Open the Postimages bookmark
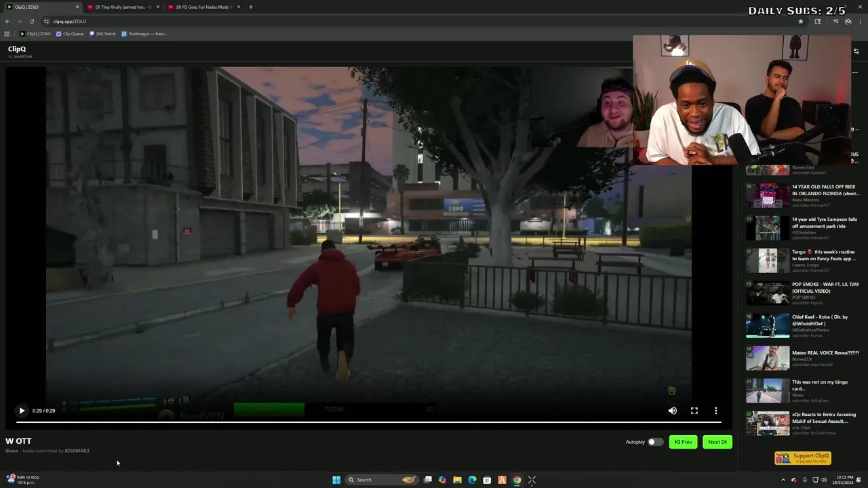This screenshot has height=488, width=868. (x=144, y=34)
